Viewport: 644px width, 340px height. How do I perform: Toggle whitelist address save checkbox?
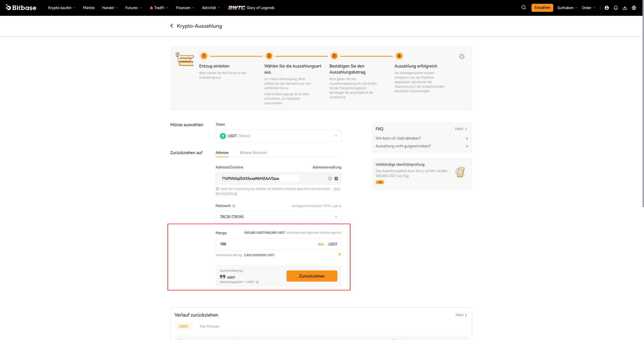217,189
